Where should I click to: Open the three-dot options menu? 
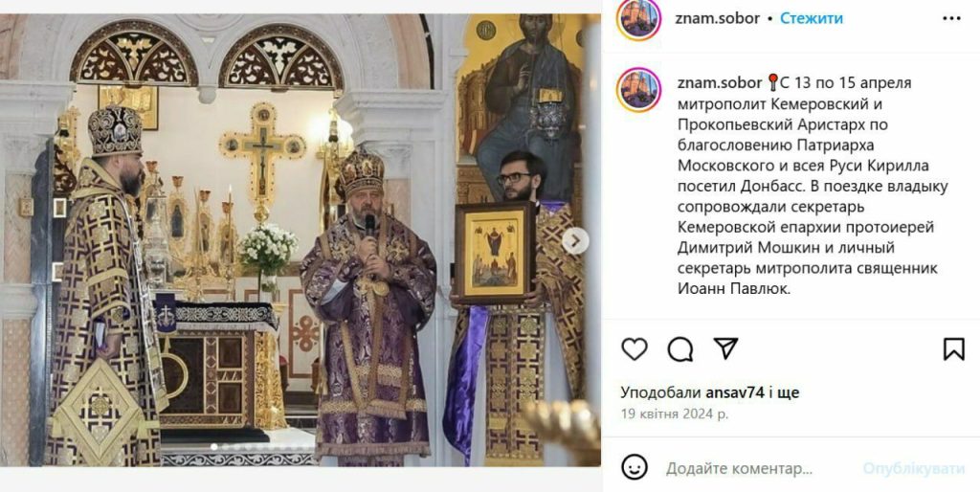(x=951, y=19)
